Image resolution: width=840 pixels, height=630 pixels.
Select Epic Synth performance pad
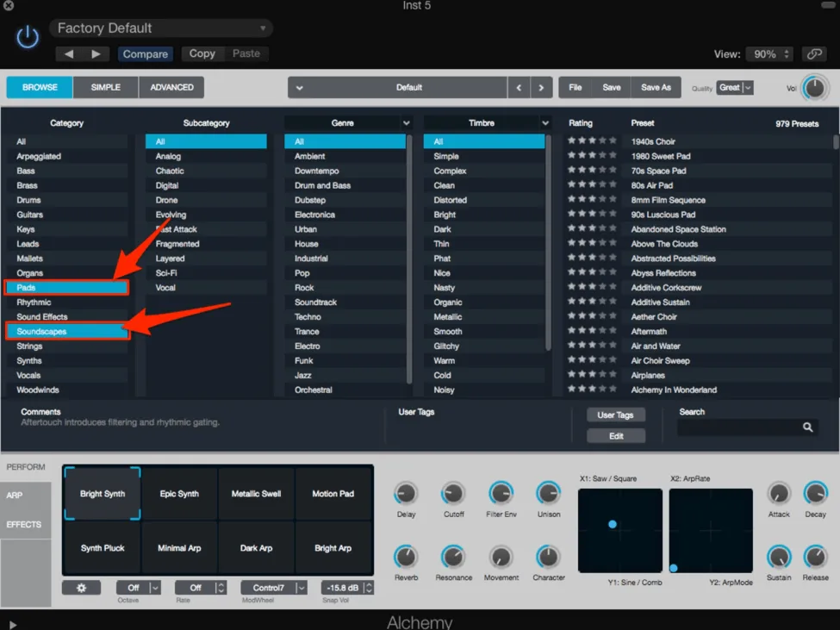click(179, 493)
